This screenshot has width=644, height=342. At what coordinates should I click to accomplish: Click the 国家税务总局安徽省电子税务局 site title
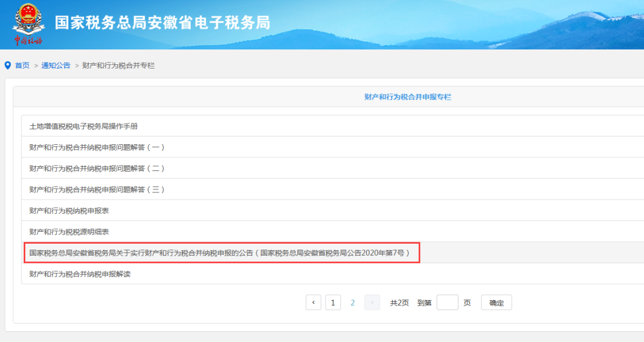click(x=163, y=23)
